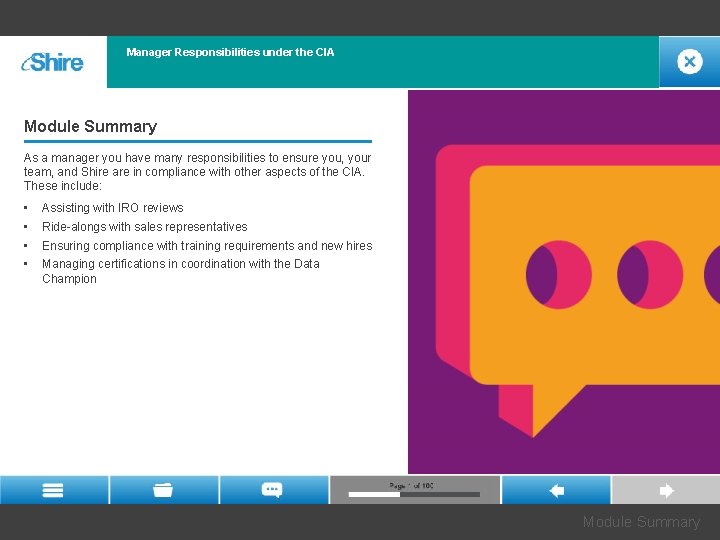Click the bottom 'Module Summary' footer label

(x=641, y=522)
